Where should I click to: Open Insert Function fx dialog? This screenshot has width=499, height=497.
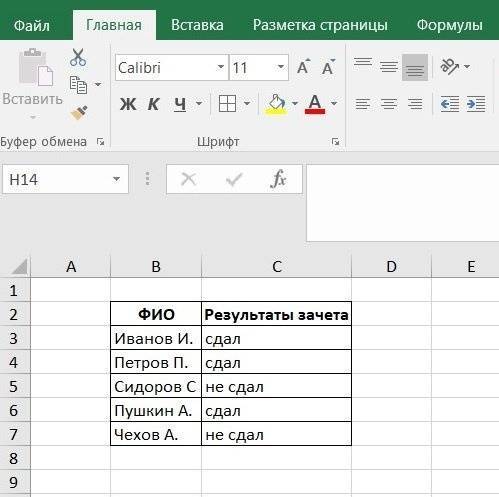coord(278,179)
